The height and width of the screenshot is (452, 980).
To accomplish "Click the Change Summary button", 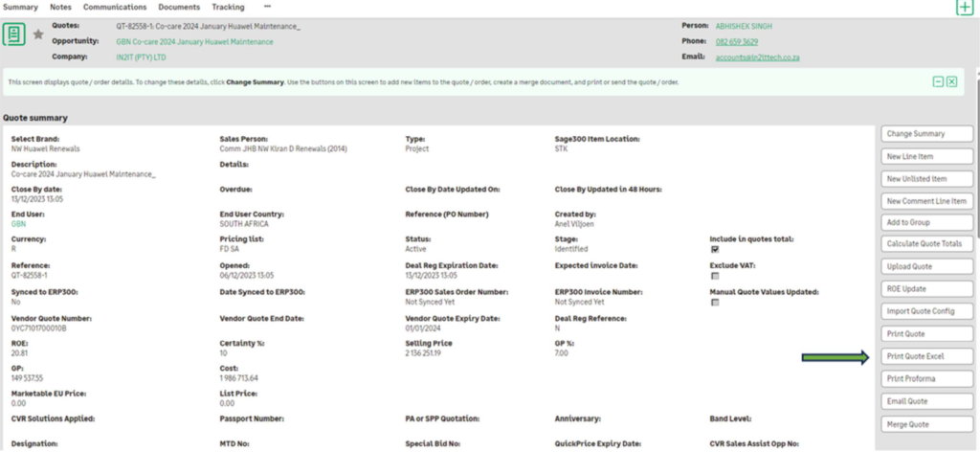I will [x=925, y=134].
